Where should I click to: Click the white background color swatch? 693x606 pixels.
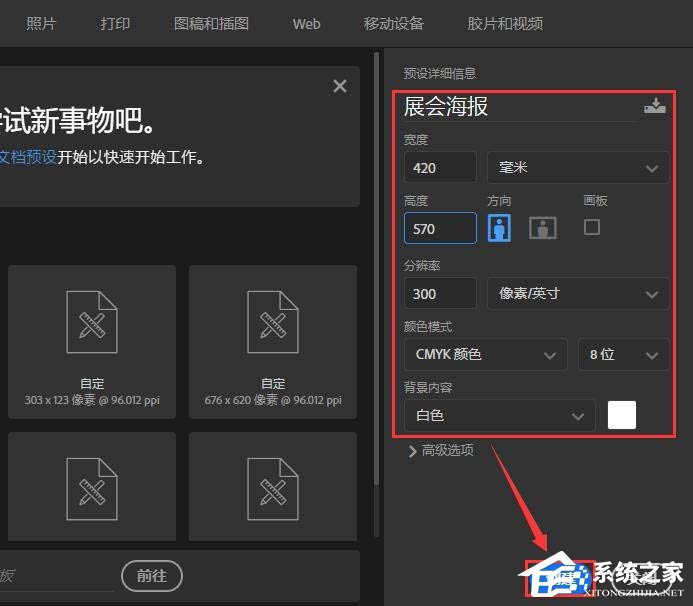[622, 415]
